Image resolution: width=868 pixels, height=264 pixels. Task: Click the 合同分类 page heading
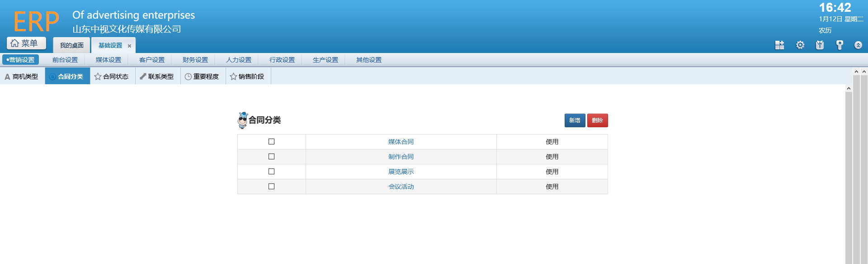(265, 120)
